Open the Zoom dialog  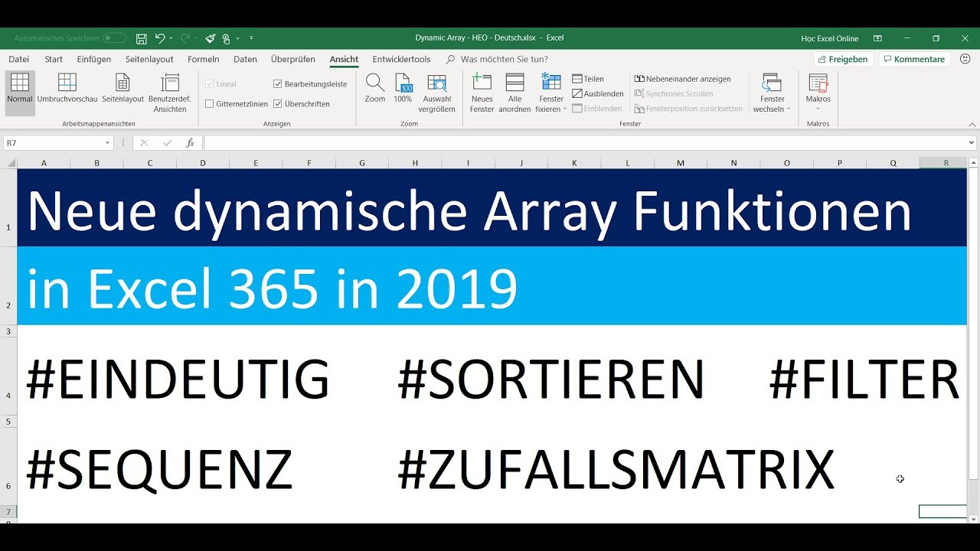374,90
